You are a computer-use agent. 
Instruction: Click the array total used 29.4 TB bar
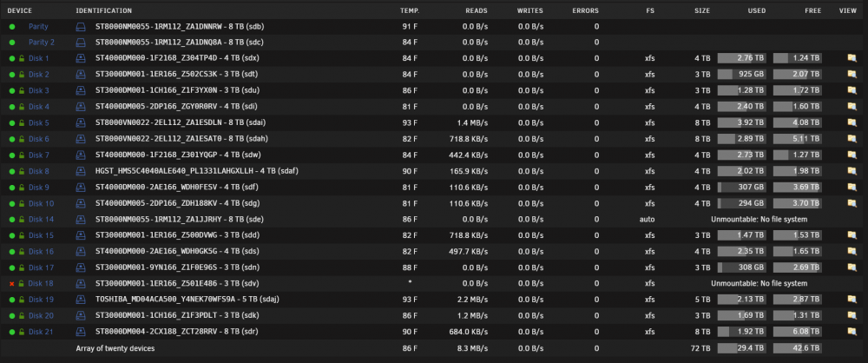742,348
